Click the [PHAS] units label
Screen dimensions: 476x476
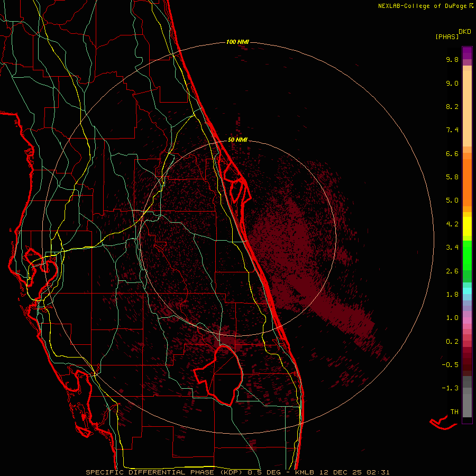coord(447,37)
